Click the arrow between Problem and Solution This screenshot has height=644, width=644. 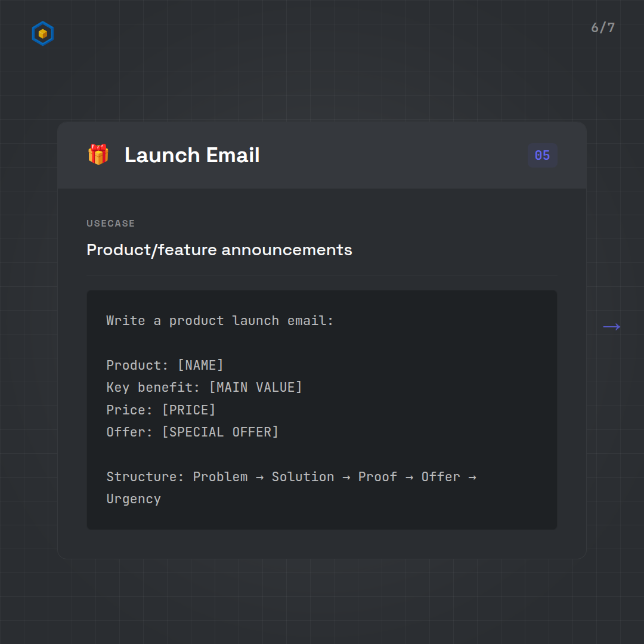click(259, 477)
